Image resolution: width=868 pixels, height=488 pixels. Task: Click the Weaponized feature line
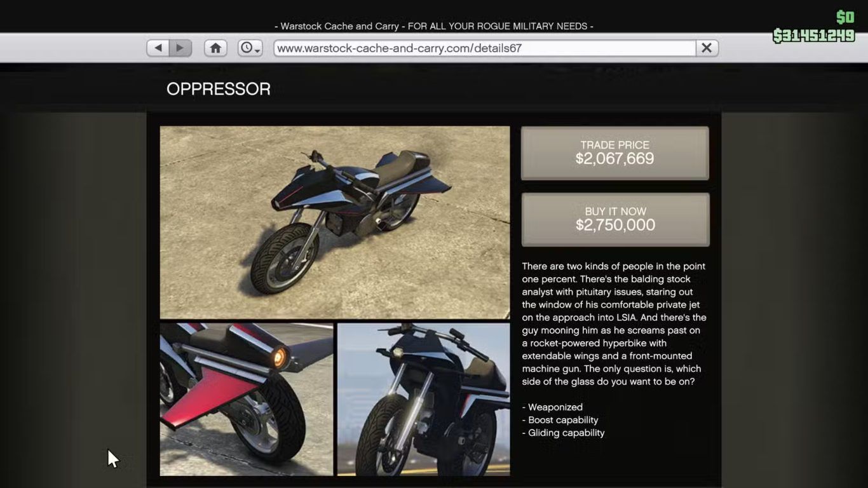[x=552, y=407]
